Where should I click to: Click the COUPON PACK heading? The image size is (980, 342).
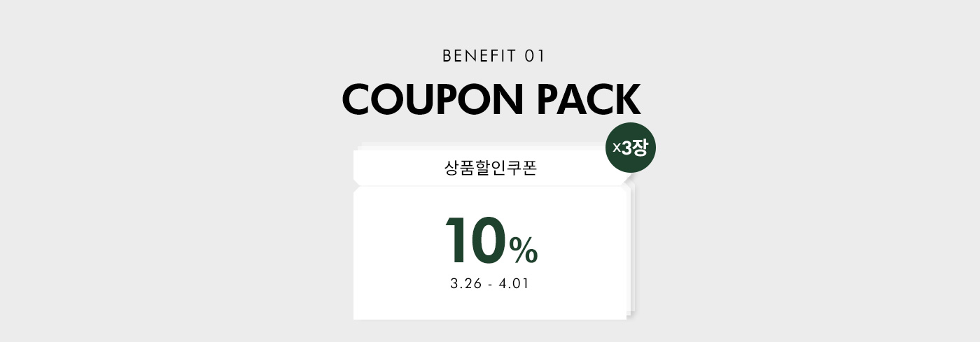click(491, 100)
